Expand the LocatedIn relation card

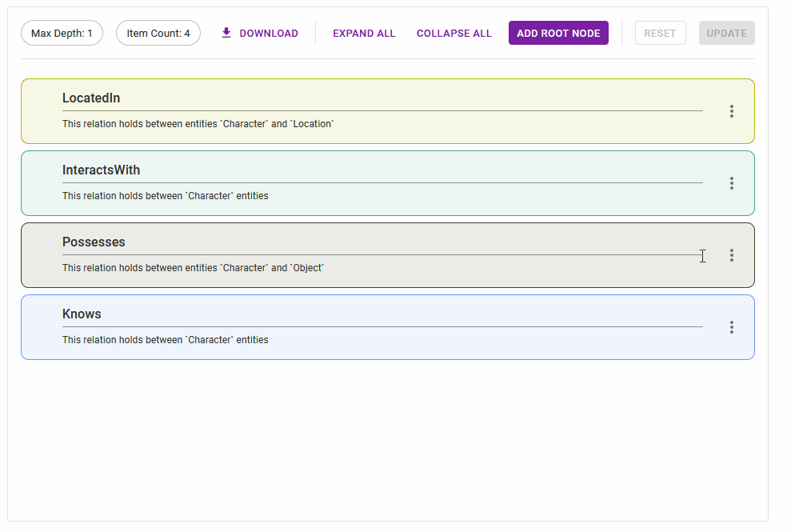388,111
